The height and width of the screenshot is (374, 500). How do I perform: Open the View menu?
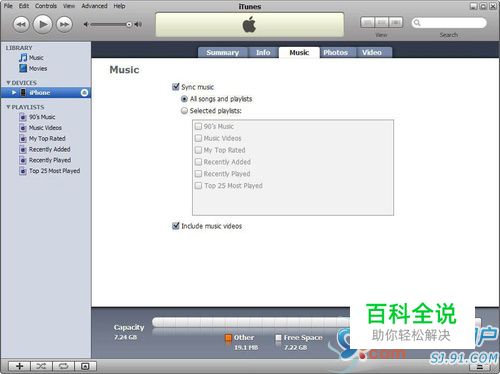69,6
